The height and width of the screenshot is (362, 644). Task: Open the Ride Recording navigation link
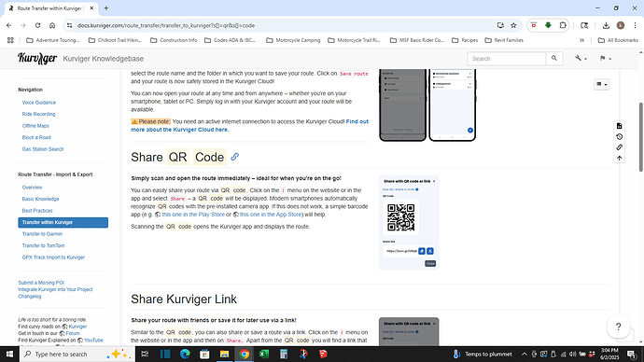[38, 114]
